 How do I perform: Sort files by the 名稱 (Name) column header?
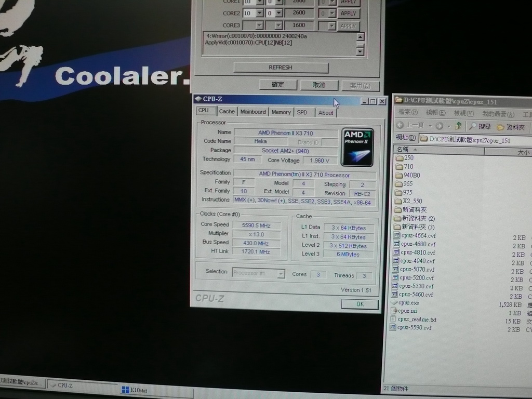coord(439,150)
